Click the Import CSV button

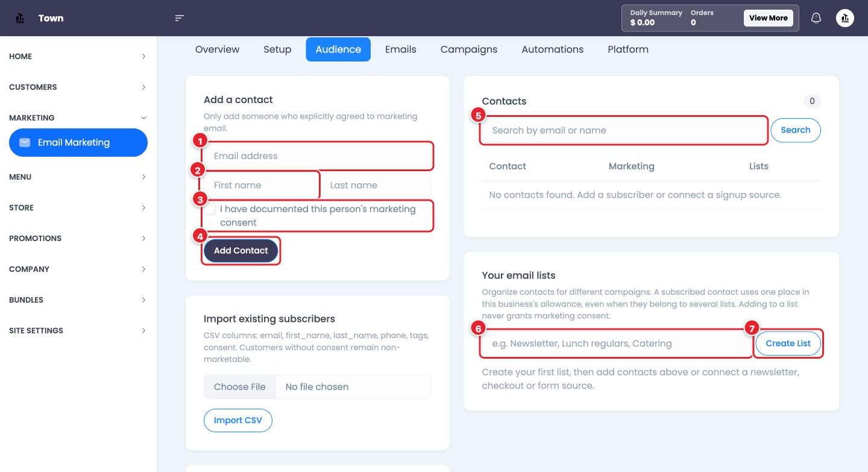(238, 420)
